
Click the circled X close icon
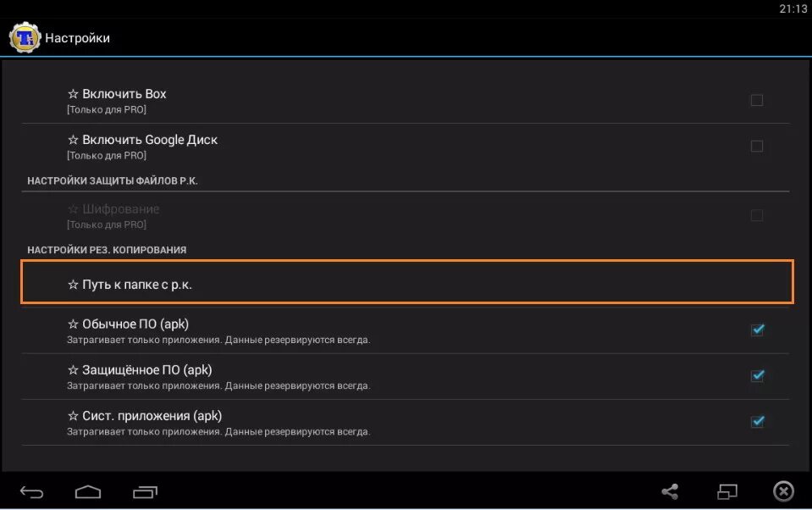[783, 491]
